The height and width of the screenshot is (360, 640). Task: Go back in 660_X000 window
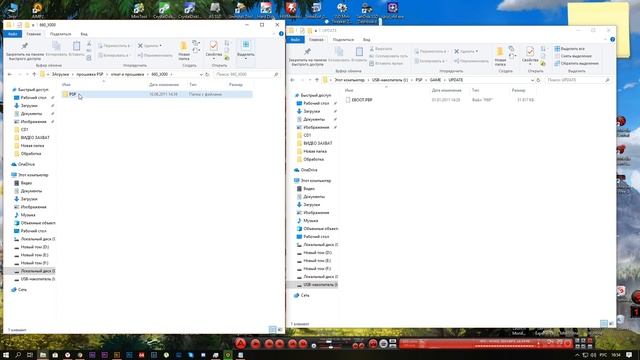tap(10, 74)
